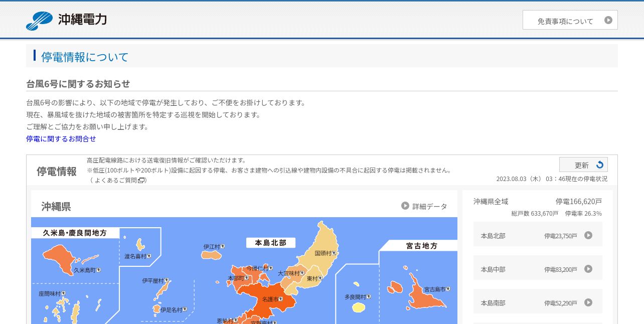Select 渡名喜村 label on the map
Image resolution: width=644 pixels, height=324 pixels.
coord(135,256)
